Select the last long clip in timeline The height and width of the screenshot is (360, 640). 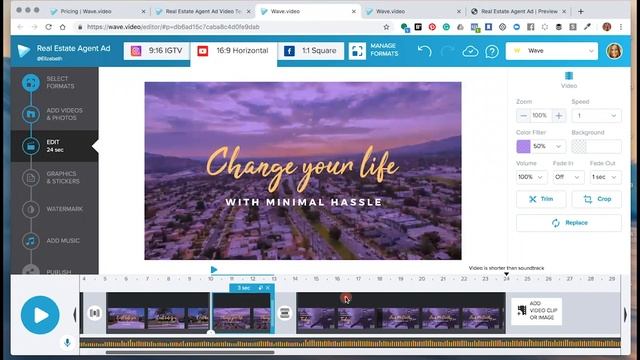point(401,313)
